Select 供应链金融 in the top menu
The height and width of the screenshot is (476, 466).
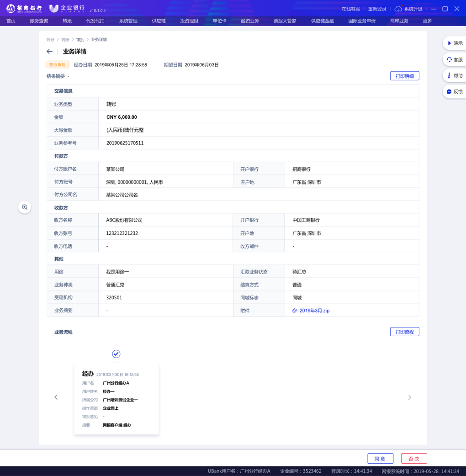click(x=322, y=21)
